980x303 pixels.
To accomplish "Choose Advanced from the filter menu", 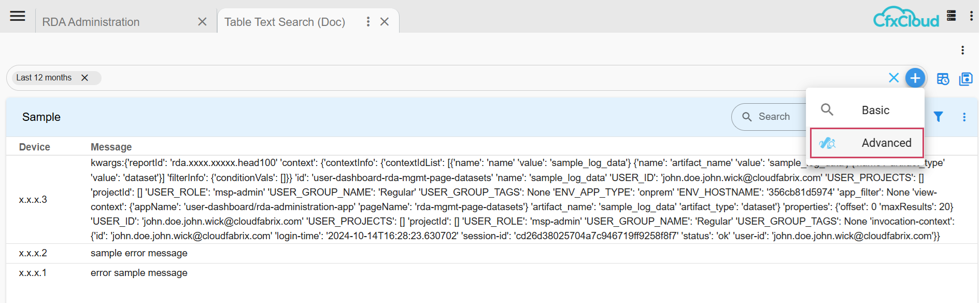I will [886, 143].
